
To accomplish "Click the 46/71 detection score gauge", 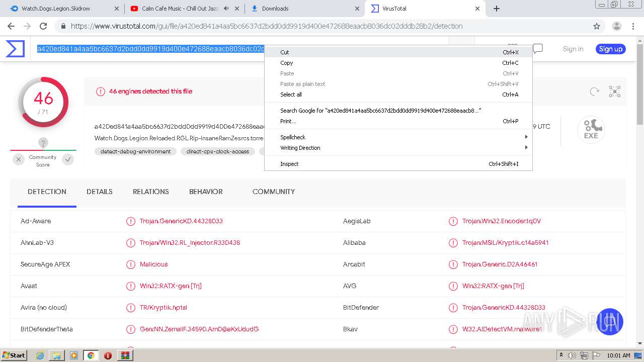I will click(x=43, y=102).
